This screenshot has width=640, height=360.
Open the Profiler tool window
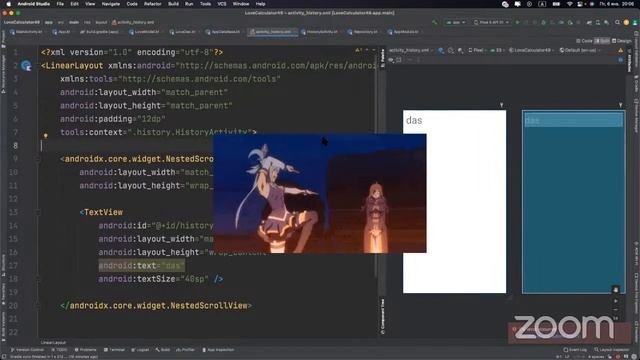pyautogui.click(x=186, y=350)
